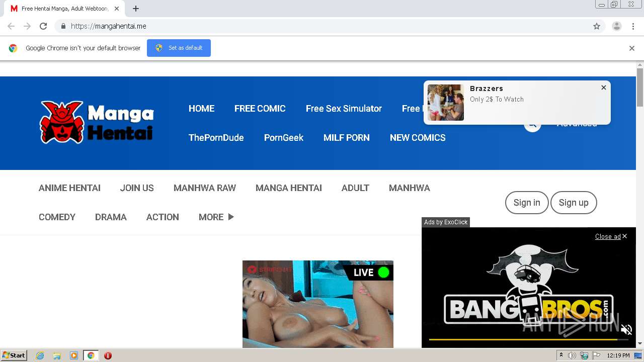Viewport: 644px width, 362px height.
Task: Open MILF PORN link
Action: pyautogui.click(x=347, y=138)
